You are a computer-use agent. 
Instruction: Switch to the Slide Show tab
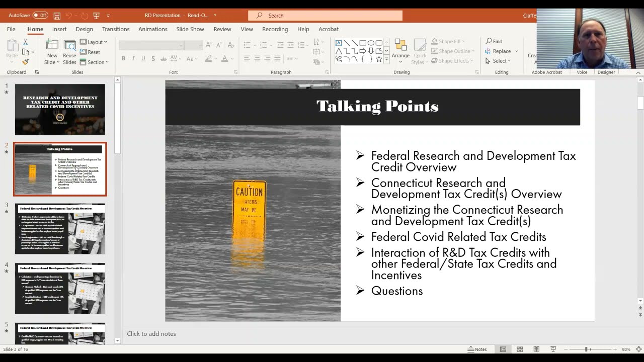tap(190, 29)
